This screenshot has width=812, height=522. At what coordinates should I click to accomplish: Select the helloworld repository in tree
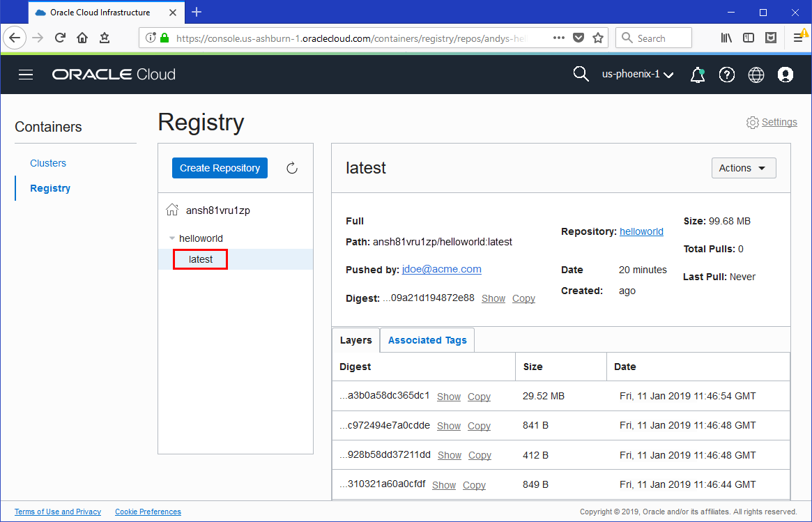[x=201, y=238]
